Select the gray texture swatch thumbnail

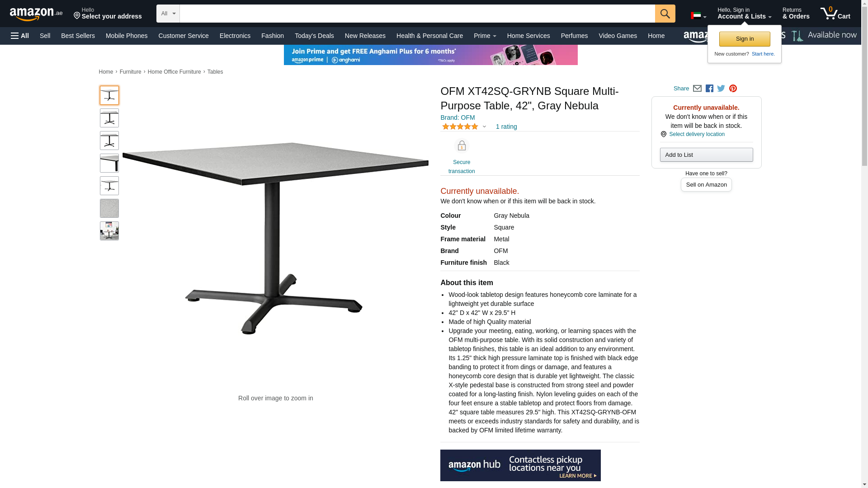(x=109, y=208)
